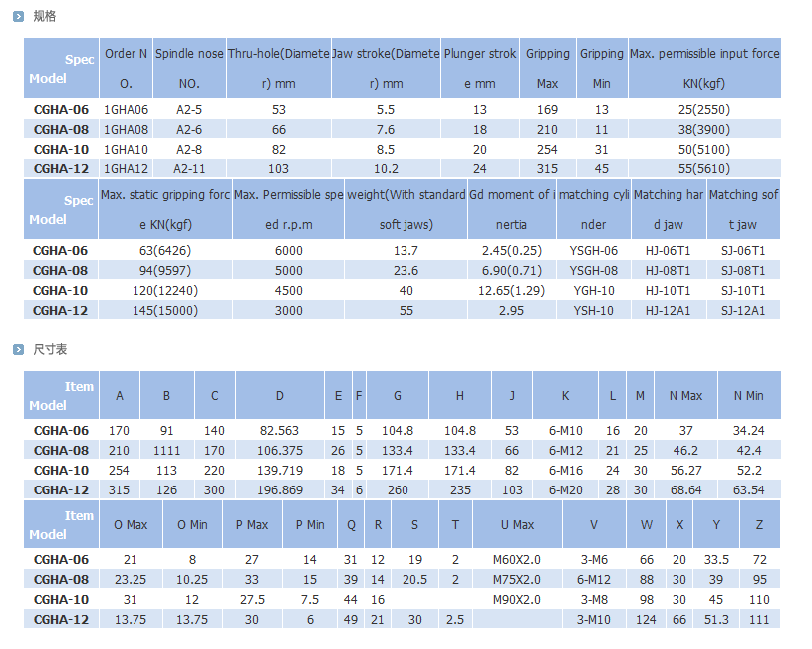Click P Max value 27.5
This screenshot has width=812, height=649.
tap(252, 600)
